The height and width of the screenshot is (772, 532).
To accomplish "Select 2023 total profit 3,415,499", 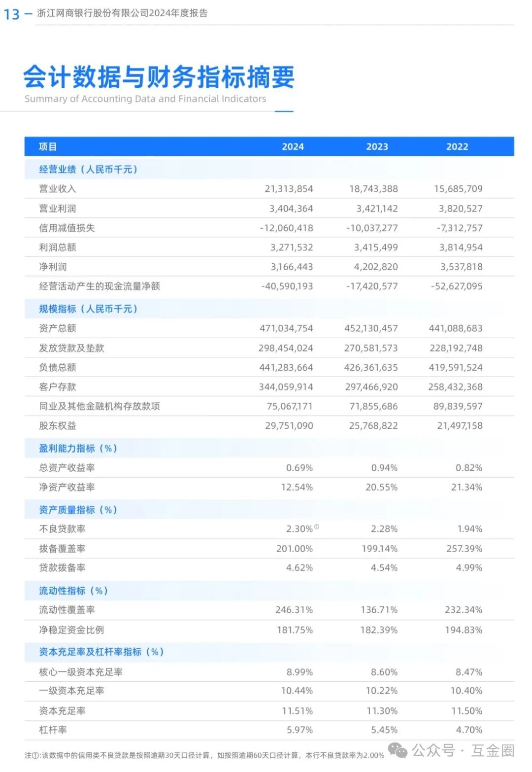I will (x=376, y=247).
